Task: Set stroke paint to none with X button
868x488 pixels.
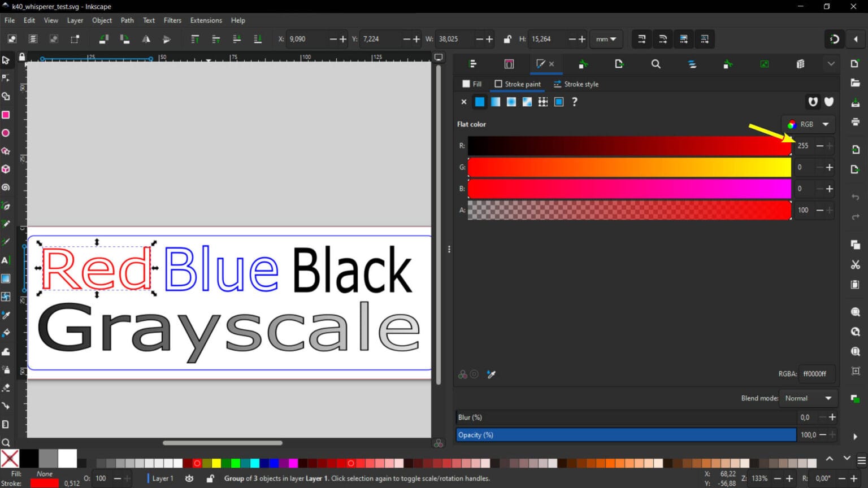Action: 463,102
